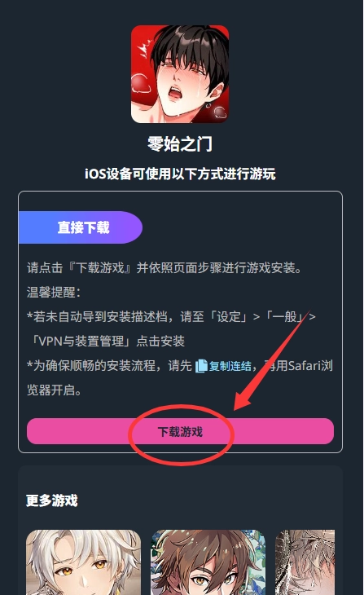Click the 「VPN与装置管理」点击安装 text line
This screenshot has height=595, width=364.
106,341
